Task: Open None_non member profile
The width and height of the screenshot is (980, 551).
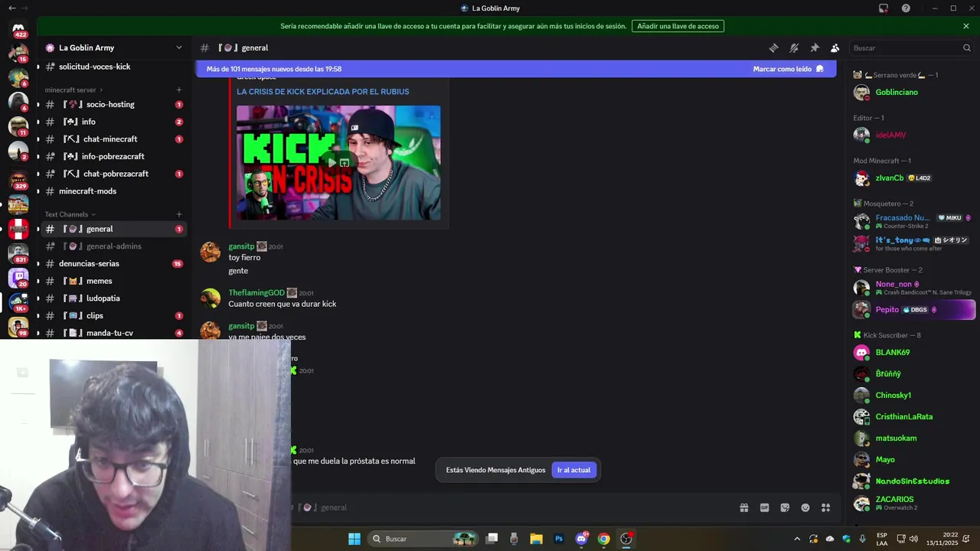Action: pos(913,288)
